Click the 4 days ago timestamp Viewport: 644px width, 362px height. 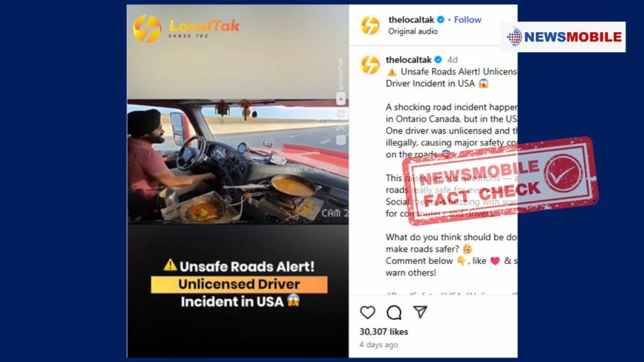(379, 345)
